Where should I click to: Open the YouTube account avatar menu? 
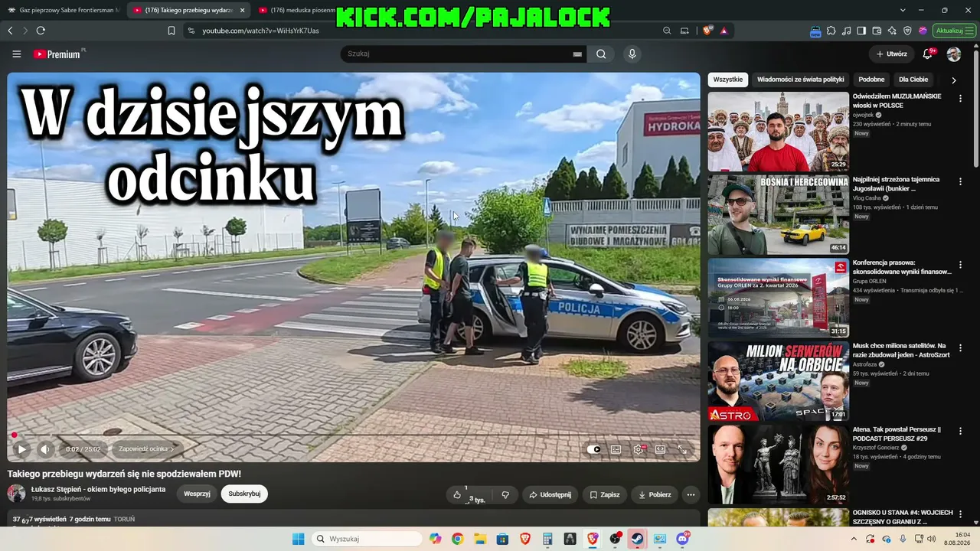[954, 54]
